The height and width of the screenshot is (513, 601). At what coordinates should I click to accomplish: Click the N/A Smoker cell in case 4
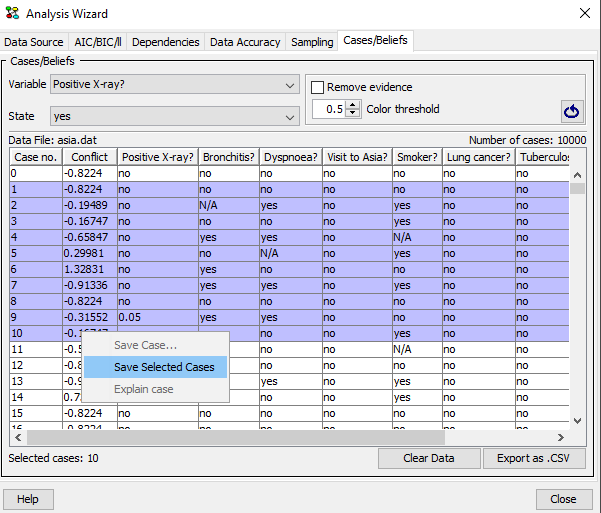(x=417, y=237)
